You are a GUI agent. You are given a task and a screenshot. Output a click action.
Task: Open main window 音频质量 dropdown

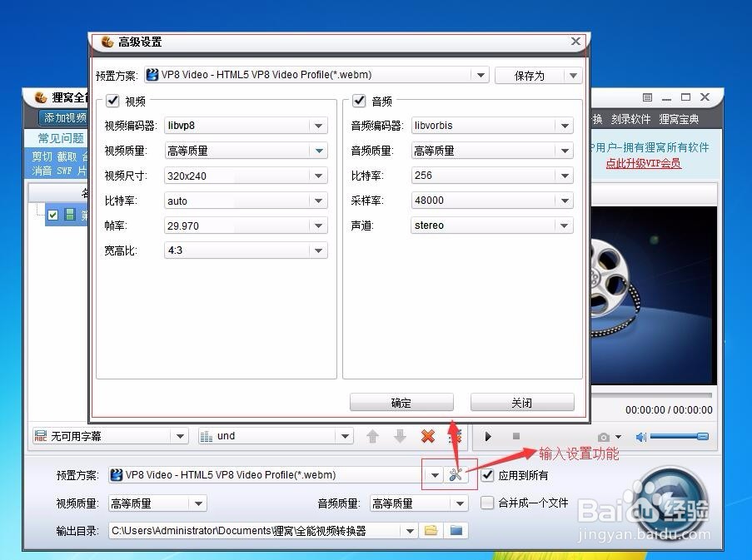click(460, 503)
